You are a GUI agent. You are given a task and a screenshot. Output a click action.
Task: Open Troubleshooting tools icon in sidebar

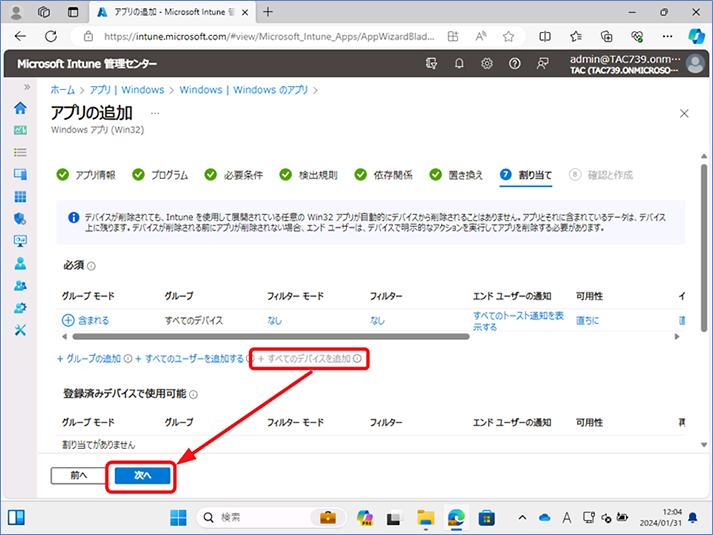[20, 330]
